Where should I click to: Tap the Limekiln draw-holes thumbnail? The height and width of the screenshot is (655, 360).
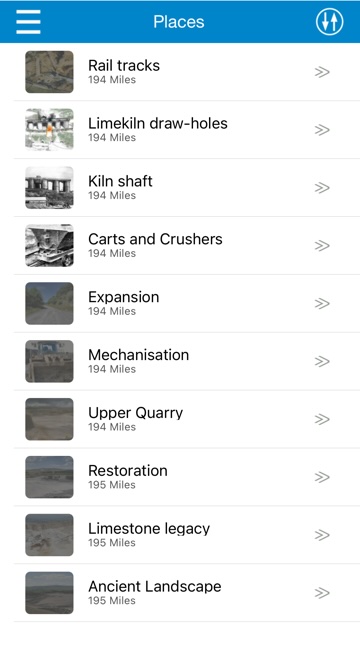click(x=49, y=129)
